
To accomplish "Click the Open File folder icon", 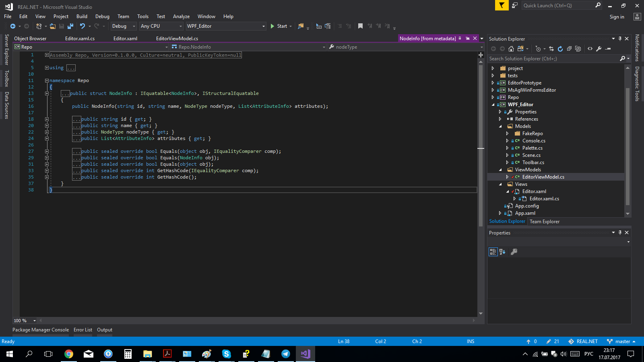I will tap(53, 26).
